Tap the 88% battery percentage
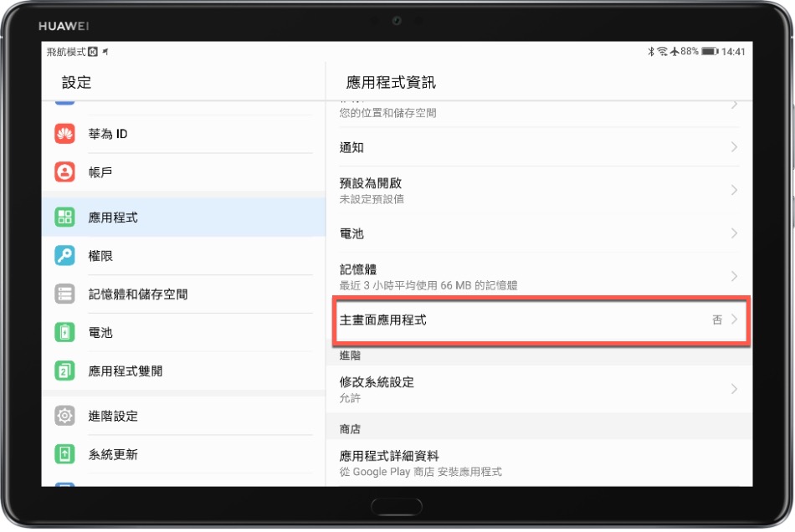Image resolution: width=795 pixels, height=532 pixels. coord(690,51)
